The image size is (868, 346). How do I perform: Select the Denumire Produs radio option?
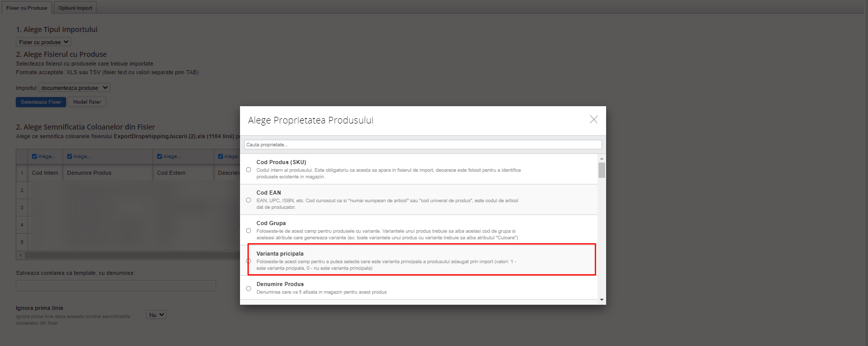coord(249,289)
